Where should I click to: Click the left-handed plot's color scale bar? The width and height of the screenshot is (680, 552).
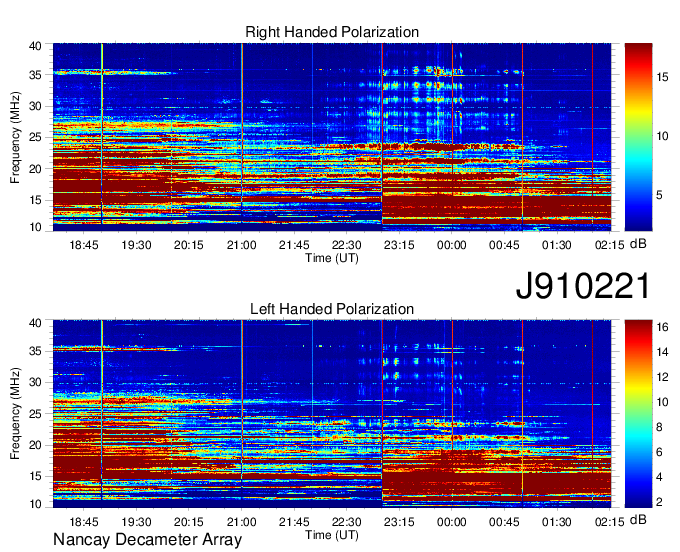[x=638, y=414]
